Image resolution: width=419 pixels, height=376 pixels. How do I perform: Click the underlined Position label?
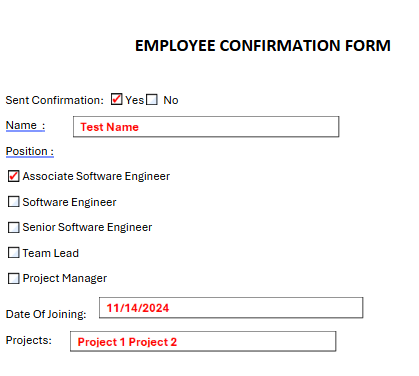[x=30, y=151]
